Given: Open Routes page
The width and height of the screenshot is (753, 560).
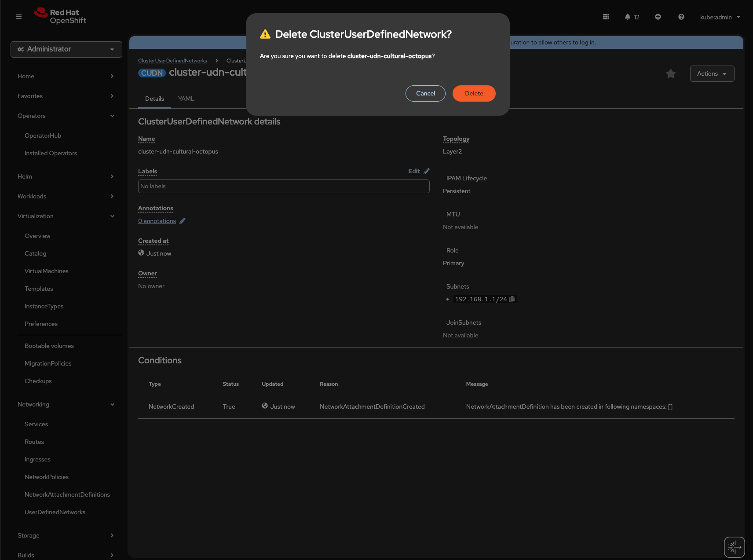Looking at the screenshot, I should (x=34, y=442).
